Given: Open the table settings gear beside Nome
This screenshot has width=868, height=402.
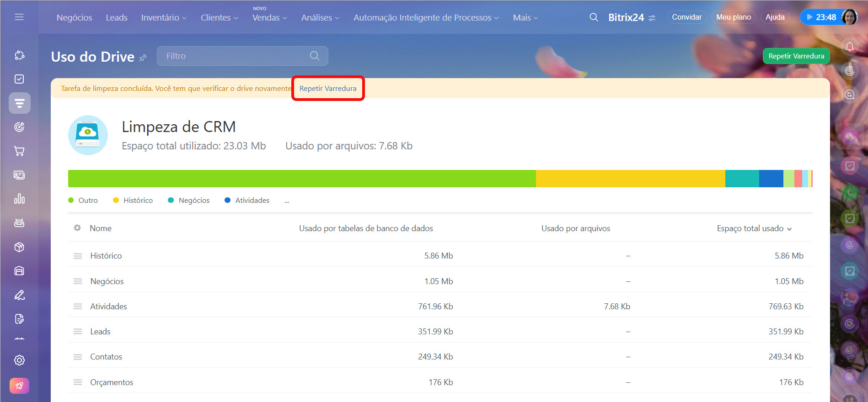Looking at the screenshot, I should (x=77, y=228).
